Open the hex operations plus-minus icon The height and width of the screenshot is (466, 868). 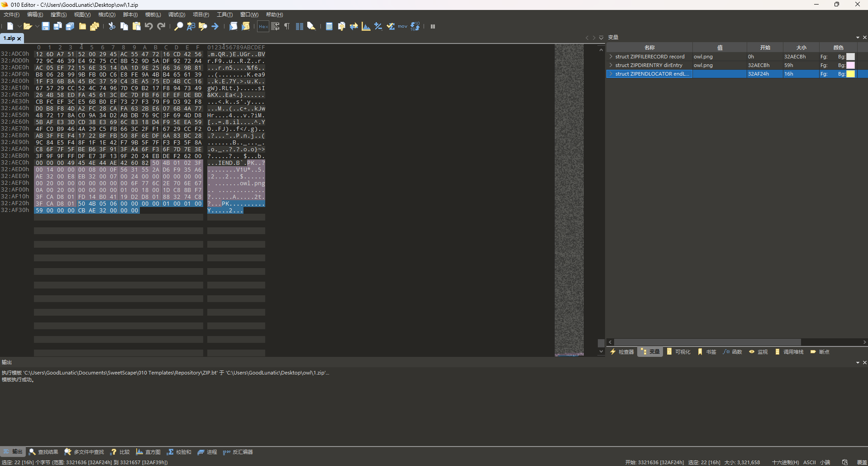[x=378, y=26]
